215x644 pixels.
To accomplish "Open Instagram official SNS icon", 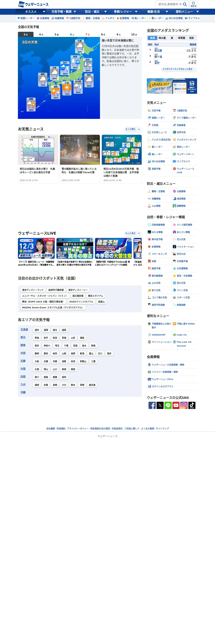I will (x=184, y=405).
